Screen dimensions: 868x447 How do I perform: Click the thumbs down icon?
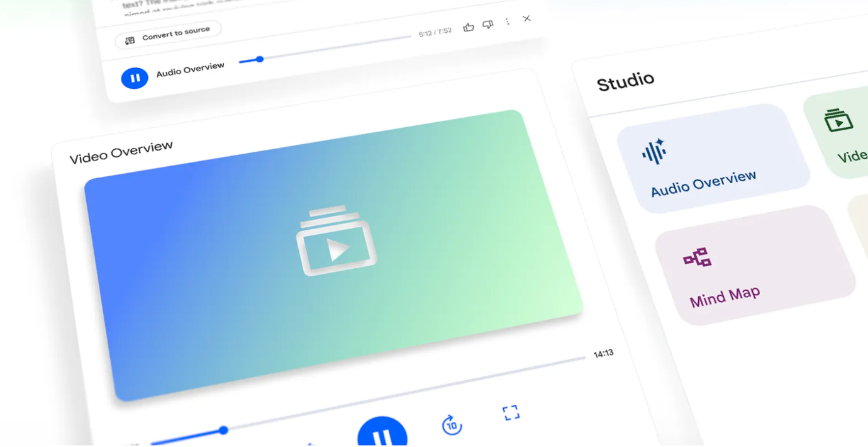click(487, 25)
